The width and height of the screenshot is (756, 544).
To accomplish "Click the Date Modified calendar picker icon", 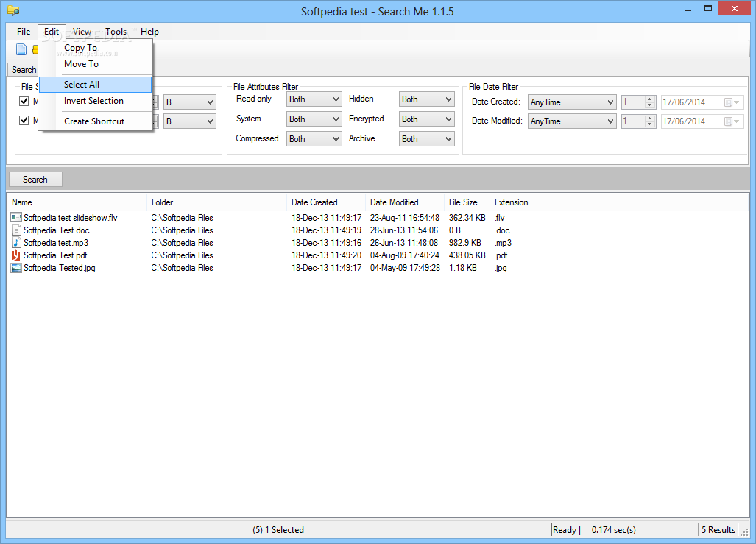I will click(x=732, y=121).
